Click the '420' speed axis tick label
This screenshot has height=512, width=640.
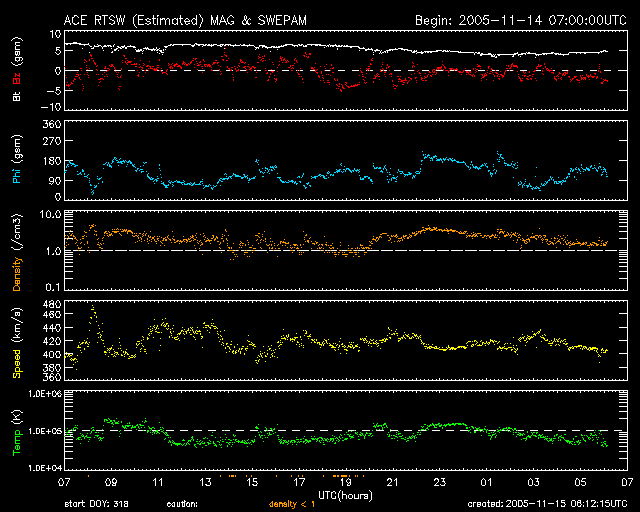52,341
